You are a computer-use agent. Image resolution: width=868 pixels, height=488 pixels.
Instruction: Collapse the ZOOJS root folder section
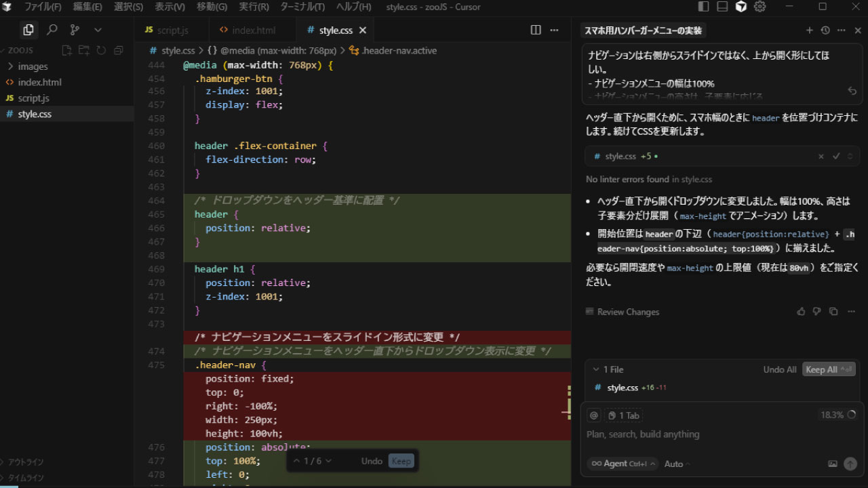[20, 50]
